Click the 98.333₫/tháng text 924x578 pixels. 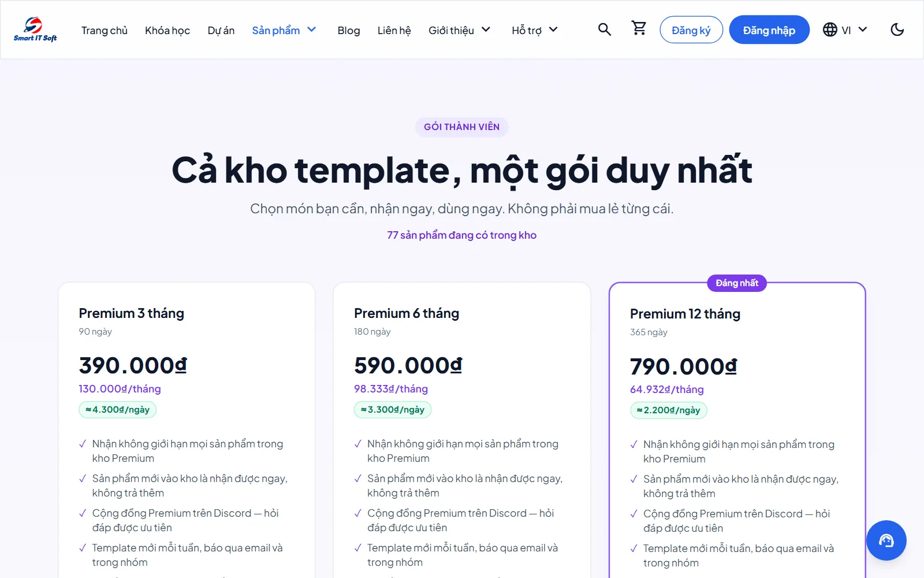[391, 389]
